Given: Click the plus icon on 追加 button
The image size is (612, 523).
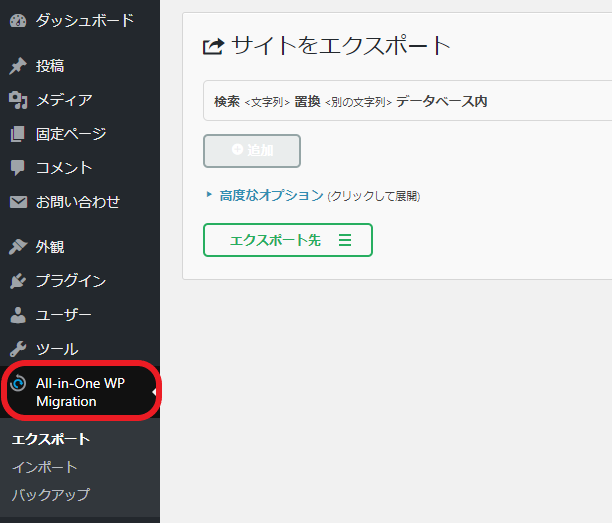Looking at the screenshot, I should pos(237,149).
